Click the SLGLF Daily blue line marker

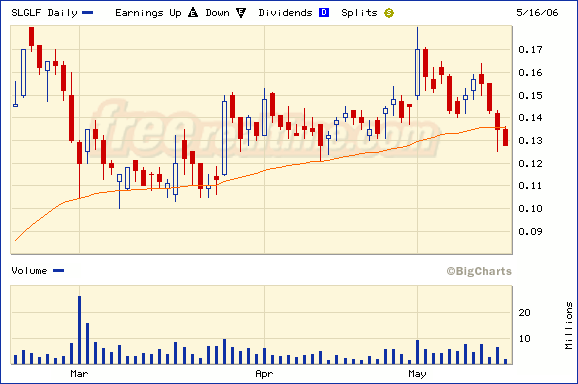[x=88, y=13]
